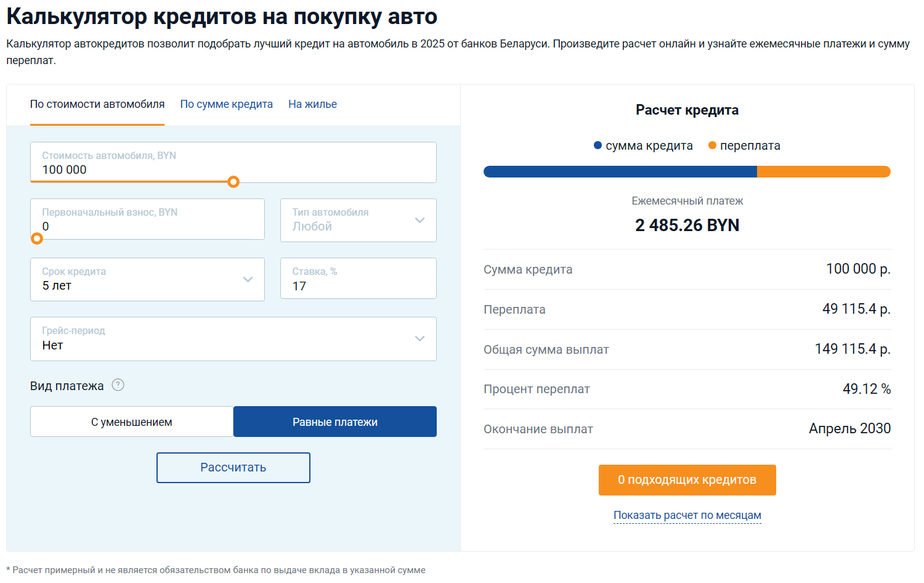Screen dimensions: 924x583
Task: Click the car cost slider handle
Action: [x=233, y=182]
